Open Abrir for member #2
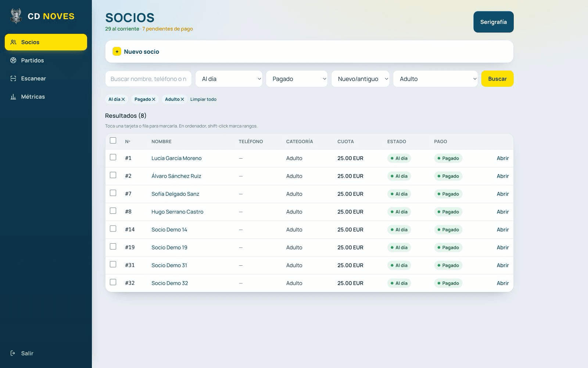588x368 pixels. pyautogui.click(x=503, y=176)
